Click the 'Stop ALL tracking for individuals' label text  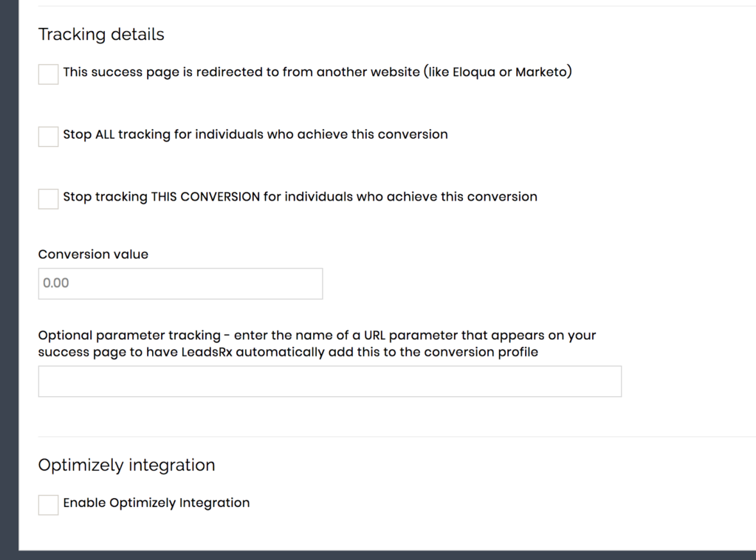(x=255, y=134)
